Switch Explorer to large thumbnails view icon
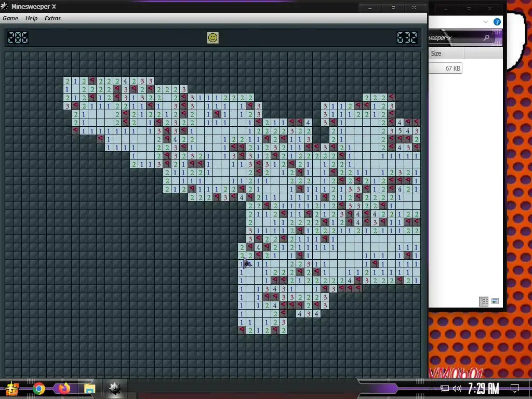The width and height of the screenshot is (532, 399). coord(495,301)
